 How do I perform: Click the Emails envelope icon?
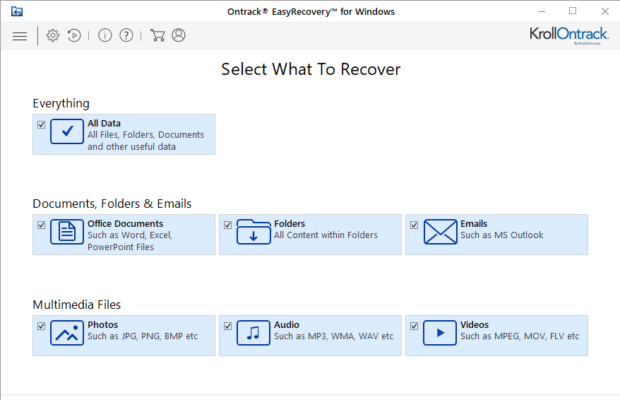(440, 232)
